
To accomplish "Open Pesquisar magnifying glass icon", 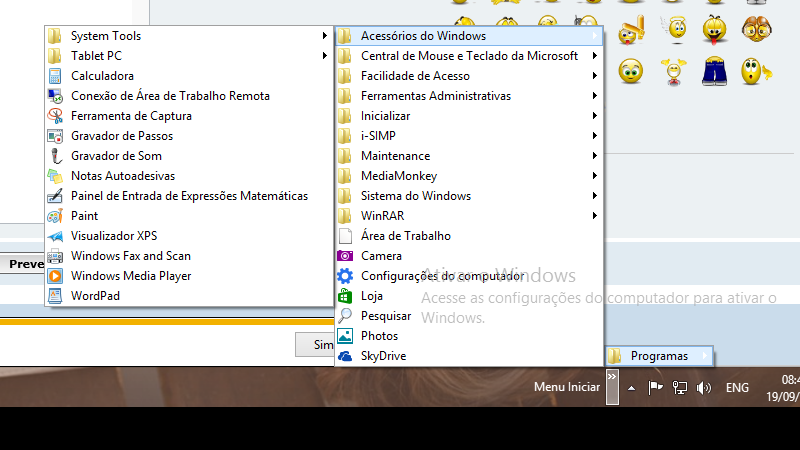I will [x=345, y=316].
